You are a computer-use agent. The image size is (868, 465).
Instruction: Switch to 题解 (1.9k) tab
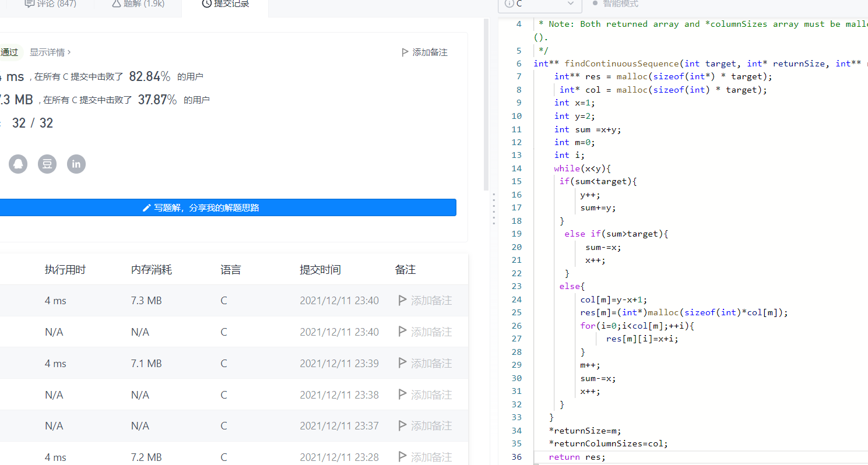click(x=137, y=4)
